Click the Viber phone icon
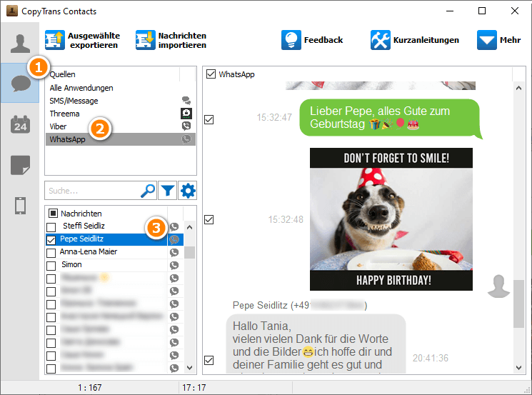The width and height of the screenshot is (532, 395). click(186, 126)
